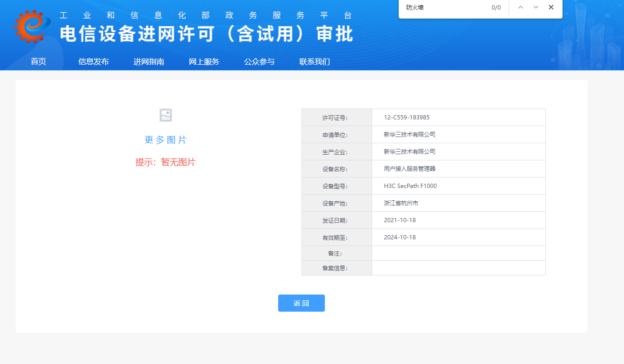
Task: Open the 公众参与 navigation menu
Action: point(259,61)
